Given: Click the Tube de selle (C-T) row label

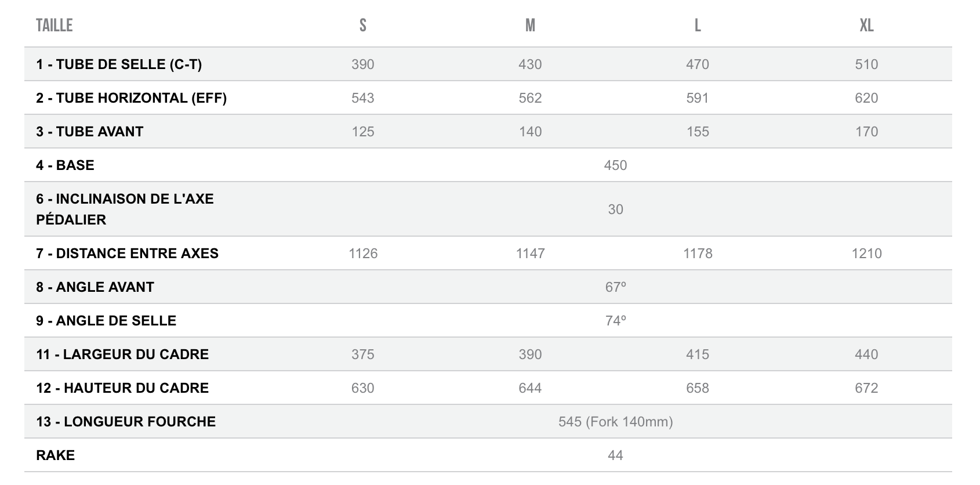Looking at the screenshot, I should (x=119, y=64).
